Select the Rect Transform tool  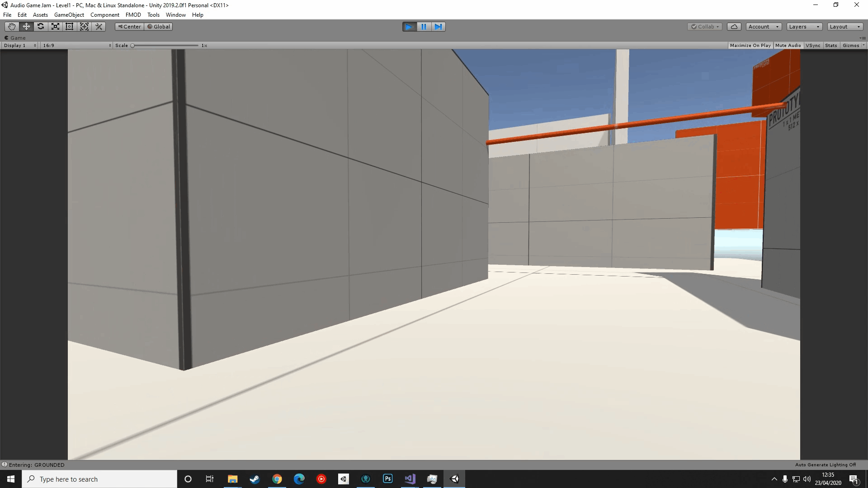coord(70,27)
